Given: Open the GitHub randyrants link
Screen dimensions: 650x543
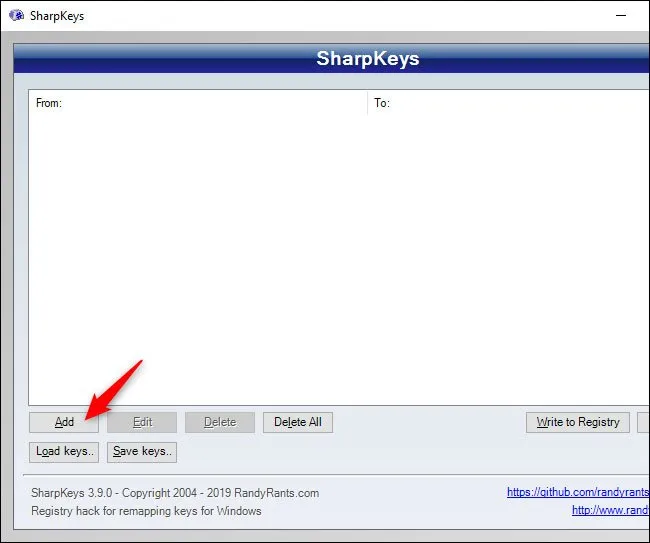Looking at the screenshot, I should [577, 492].
